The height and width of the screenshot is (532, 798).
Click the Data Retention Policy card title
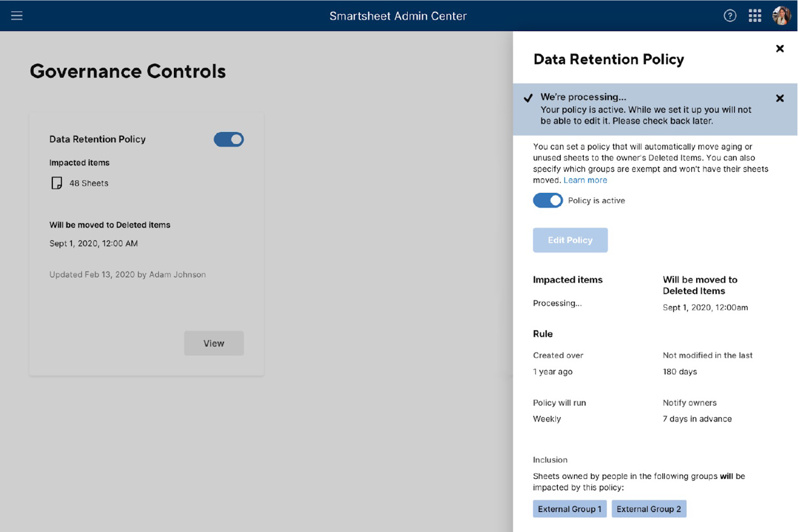tap(97, 139)
